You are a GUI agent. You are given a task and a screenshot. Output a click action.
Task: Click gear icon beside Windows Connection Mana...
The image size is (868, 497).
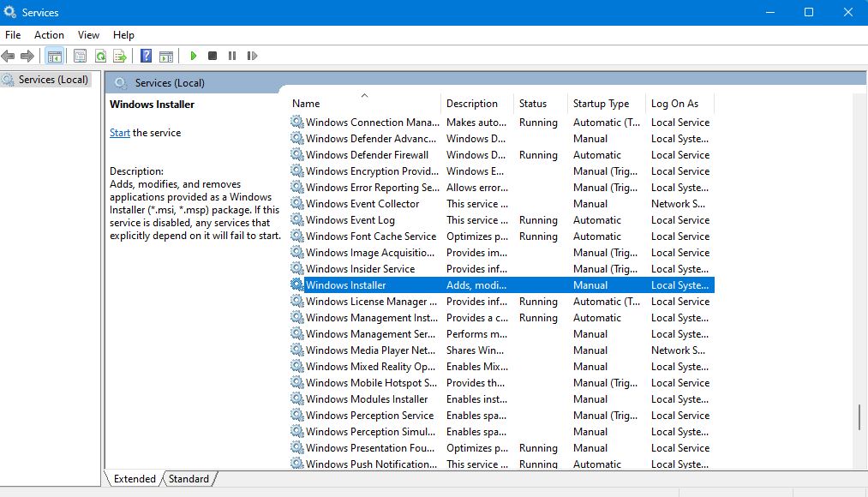pyautogui.click(x=297, y=122)
